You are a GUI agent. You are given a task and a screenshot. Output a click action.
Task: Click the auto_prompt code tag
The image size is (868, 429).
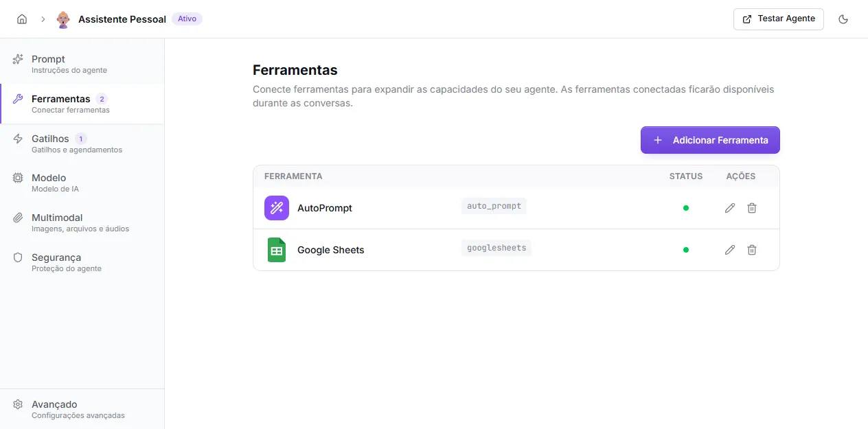tap(494, 206)
